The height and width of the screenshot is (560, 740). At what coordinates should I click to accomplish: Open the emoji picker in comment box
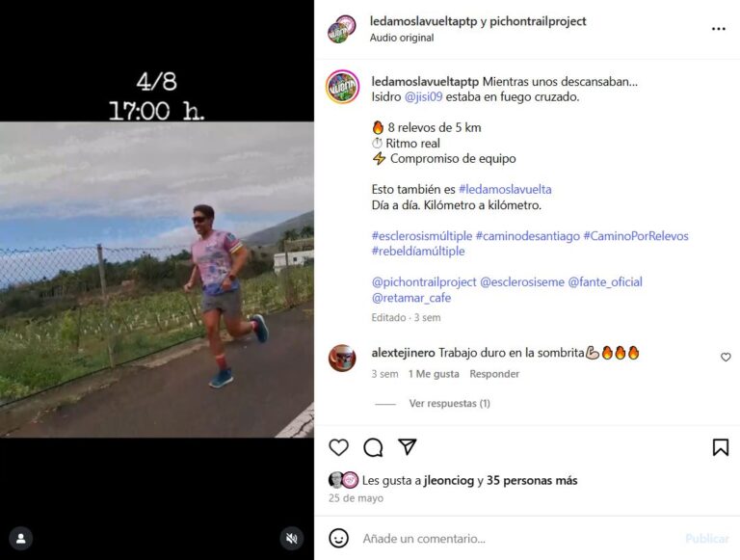[338, 538]
